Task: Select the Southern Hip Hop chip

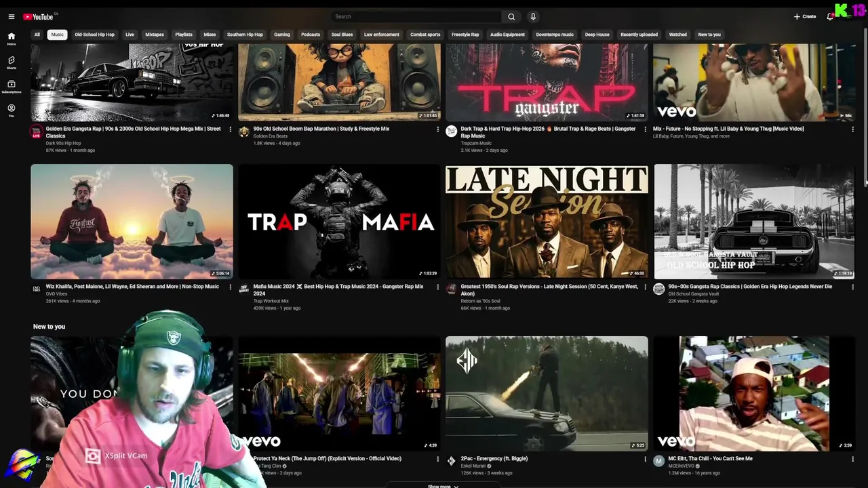Action: tap(245, 35)
